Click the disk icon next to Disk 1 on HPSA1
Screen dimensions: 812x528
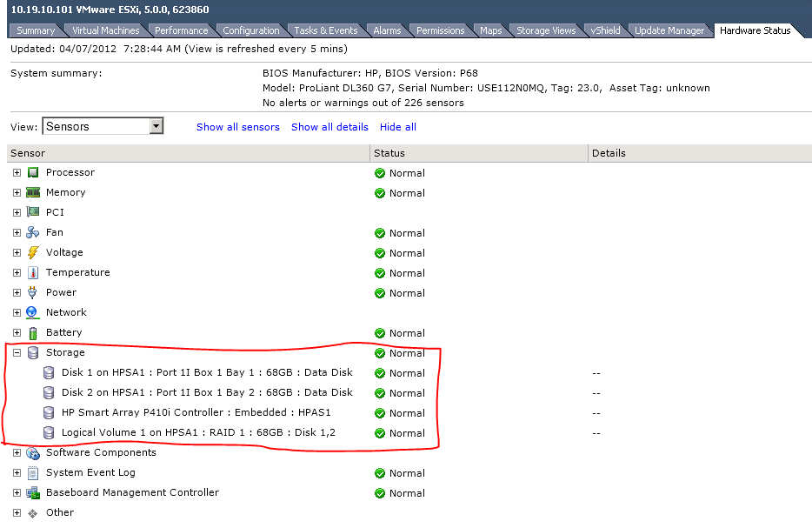tap(49, 372)
